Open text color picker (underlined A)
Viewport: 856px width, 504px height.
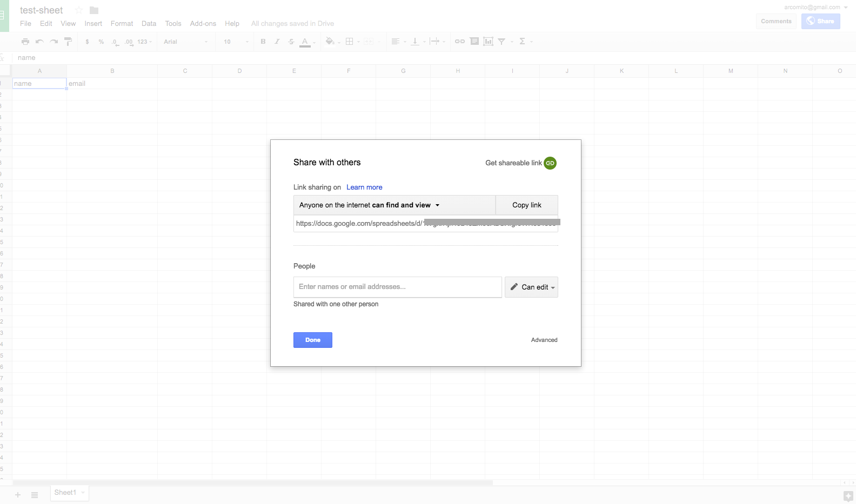pyautogui.click(x=305, y=42)
